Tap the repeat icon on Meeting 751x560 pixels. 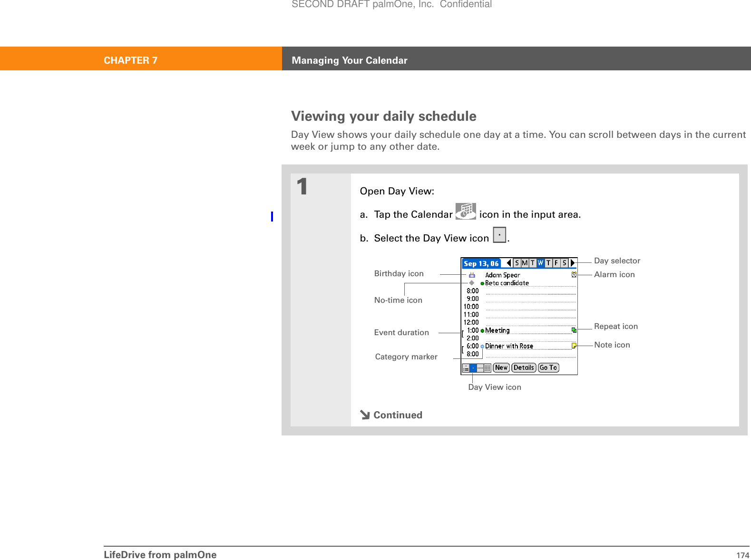point(574,330)
